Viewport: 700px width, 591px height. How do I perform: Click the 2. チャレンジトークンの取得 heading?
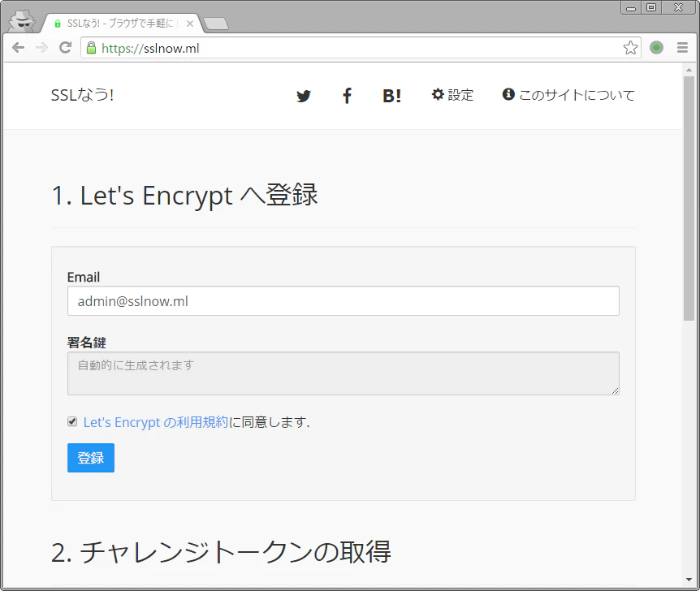(221, 552)
